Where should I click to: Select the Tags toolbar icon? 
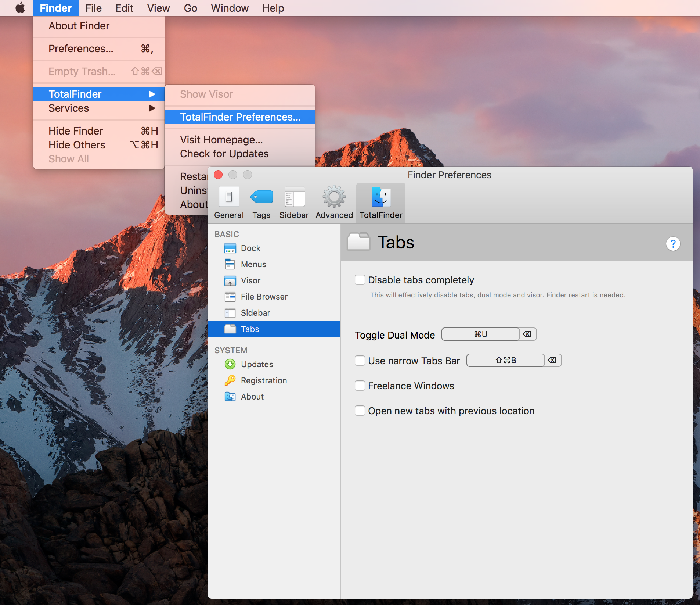pyautogui.click(x=261, y=197)
